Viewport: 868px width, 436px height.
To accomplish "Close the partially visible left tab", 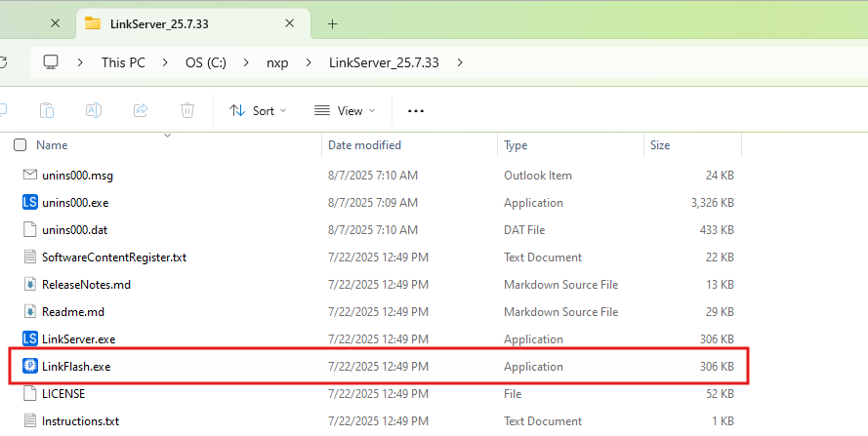I will [55, 23].
